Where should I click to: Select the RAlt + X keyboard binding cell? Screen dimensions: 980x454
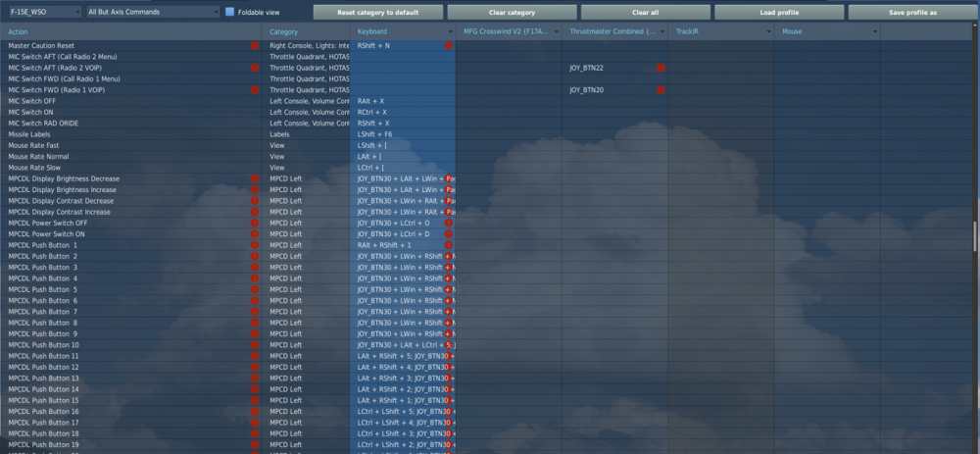403,101
